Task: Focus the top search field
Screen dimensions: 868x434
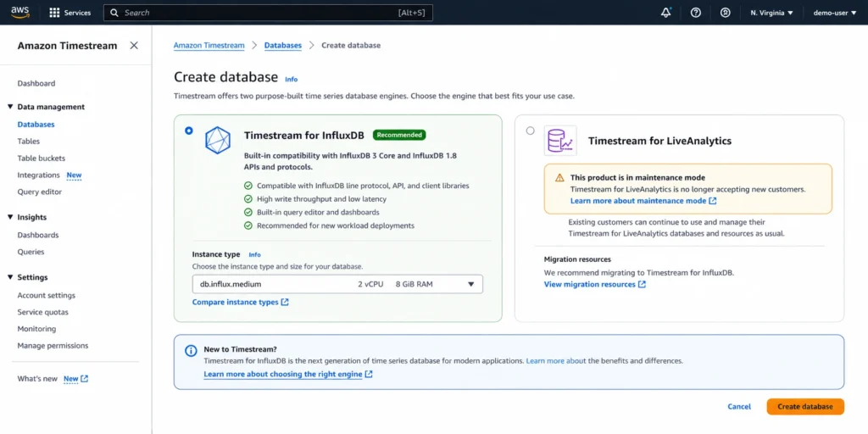Action: click(268, 13)
